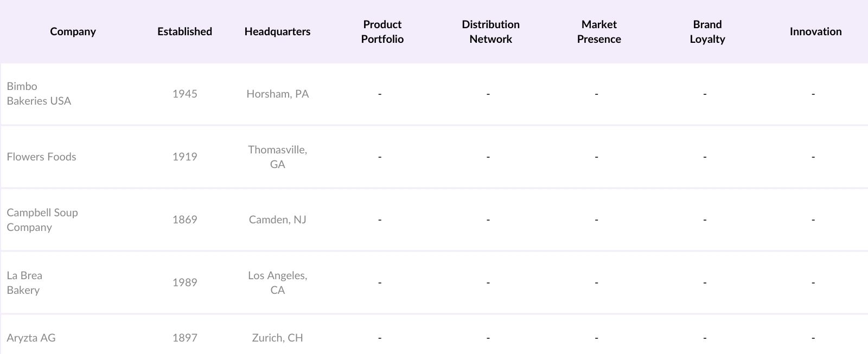Select the Headquarters column header

click(277, 31)
